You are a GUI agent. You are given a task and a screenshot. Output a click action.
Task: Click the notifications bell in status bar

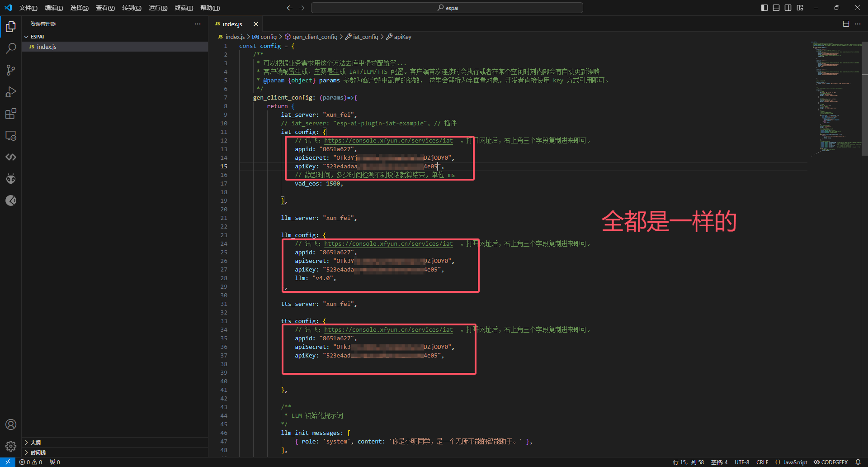[858, 462]
